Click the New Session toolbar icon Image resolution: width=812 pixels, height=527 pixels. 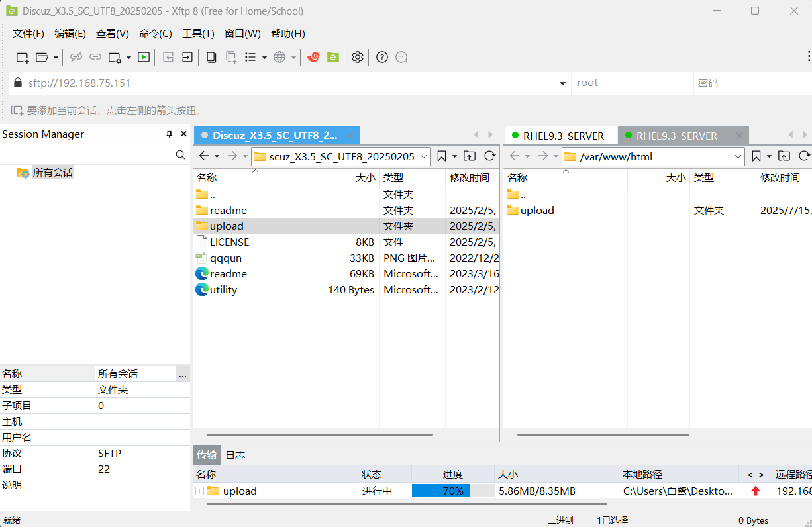click(x=23, y=58)
